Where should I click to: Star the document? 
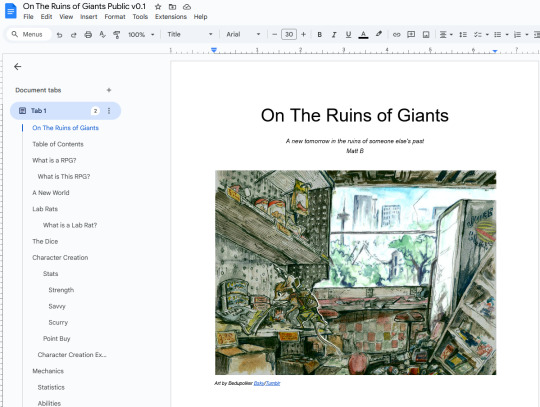point(158,7)
